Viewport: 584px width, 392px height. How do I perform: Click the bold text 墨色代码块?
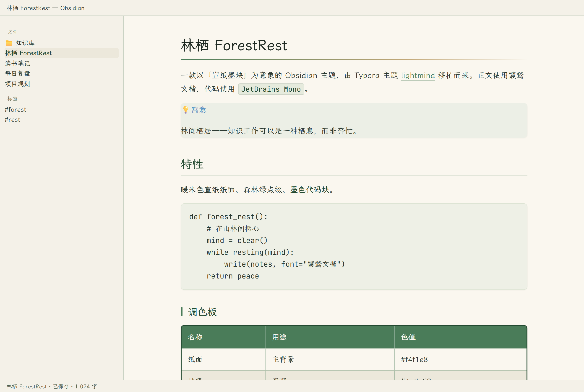point(310,190)
